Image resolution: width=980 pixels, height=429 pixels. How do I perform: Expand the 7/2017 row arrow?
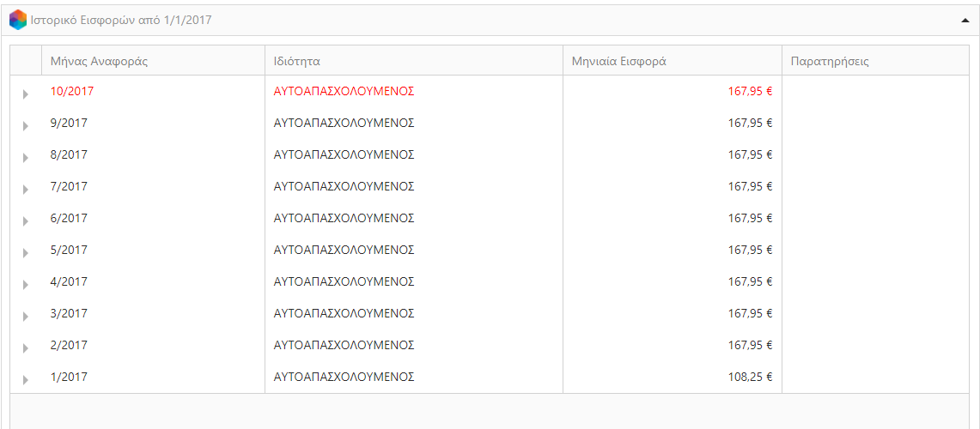point(26,190)
